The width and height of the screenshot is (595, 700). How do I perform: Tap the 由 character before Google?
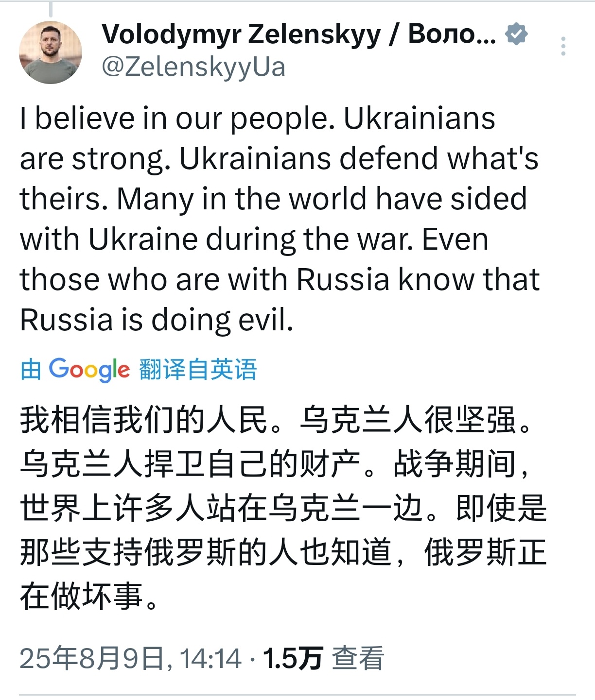(x=30, y=370)
